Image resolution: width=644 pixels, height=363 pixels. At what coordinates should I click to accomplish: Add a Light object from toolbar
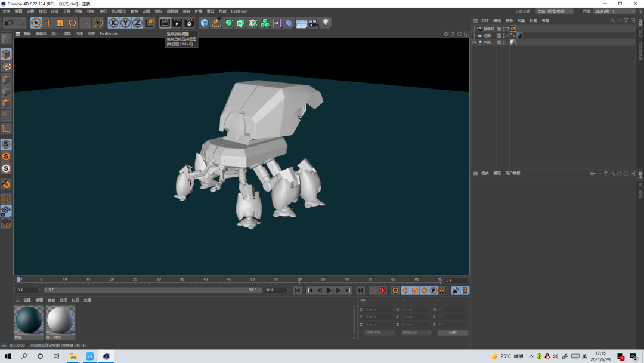coord(326,23)
